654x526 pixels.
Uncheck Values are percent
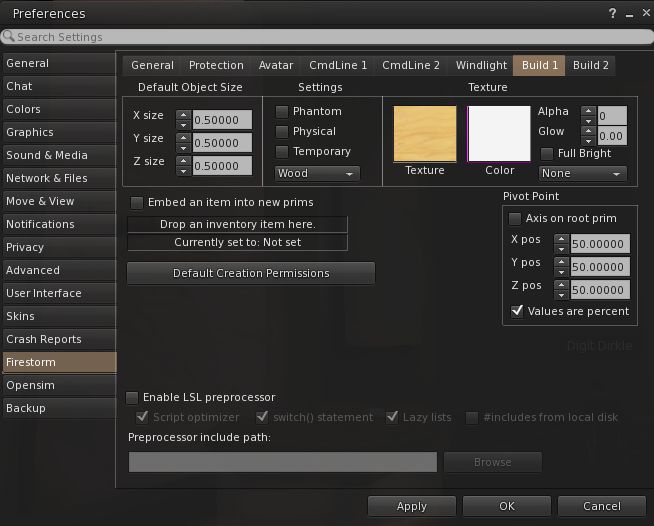click(x=517, y=311)
